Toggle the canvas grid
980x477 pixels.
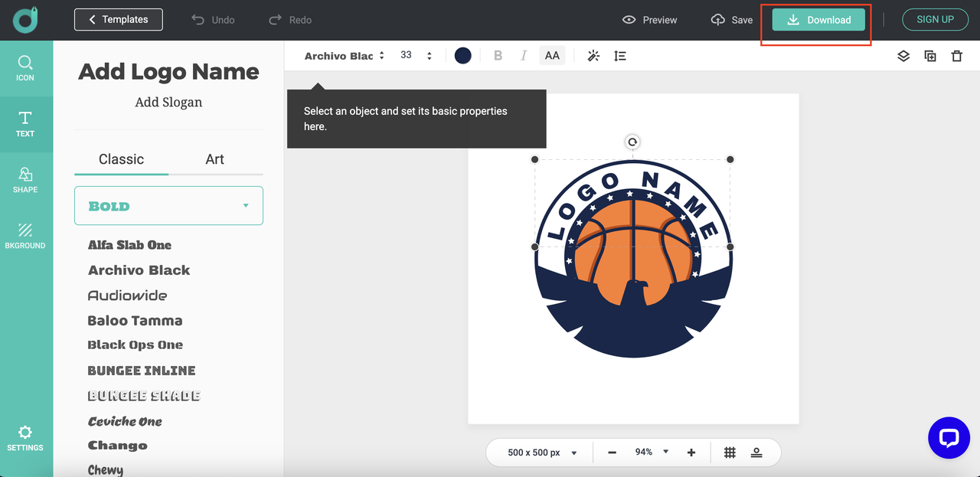click(x=730, y=452)
